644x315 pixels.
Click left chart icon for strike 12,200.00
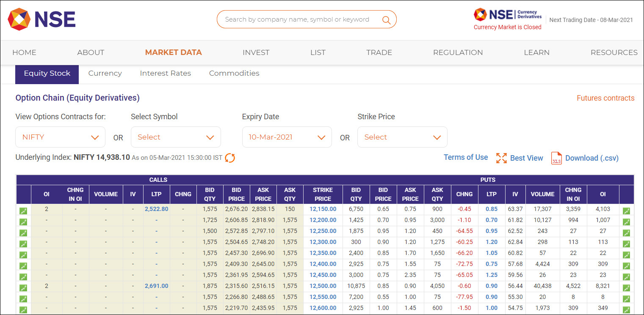click(23, 222)
